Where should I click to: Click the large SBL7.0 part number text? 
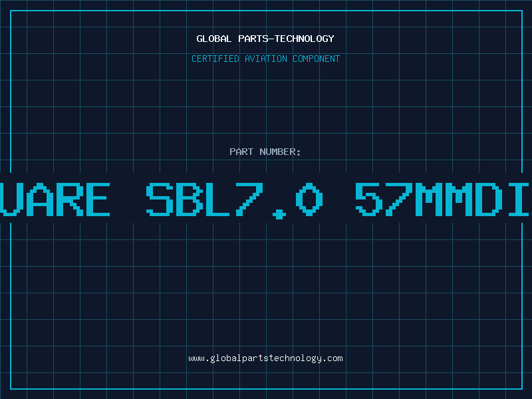pyautogui.click(x=235, y=200)
